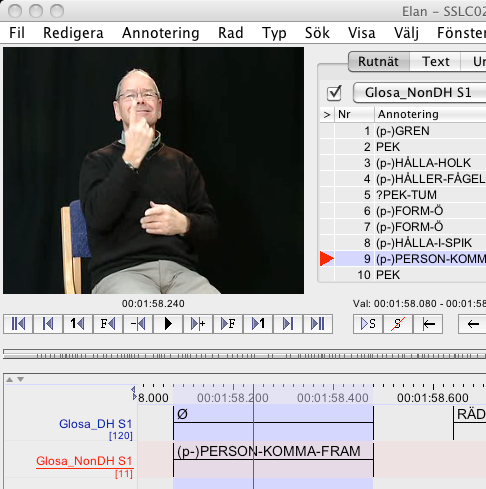486x489 pixels.
Task: Open the Glosa_NonDH S1 tier dropdown
Action: click(x=419, y=93)
